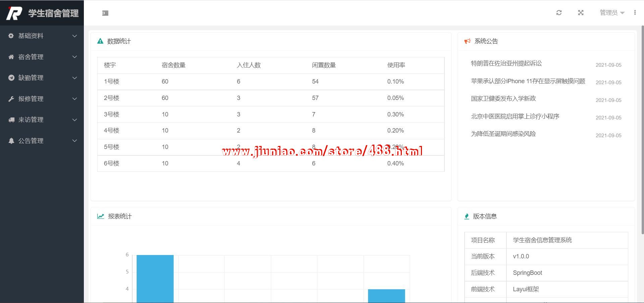
Task: Select the 1号楼 row cell
Action: pyautogui.click(x=112, y=82)
